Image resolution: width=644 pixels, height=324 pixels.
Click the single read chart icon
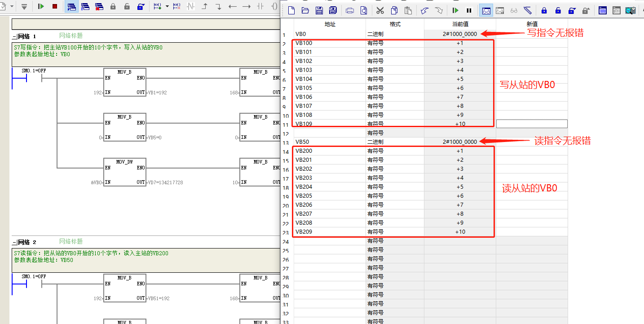pos(514,11)
